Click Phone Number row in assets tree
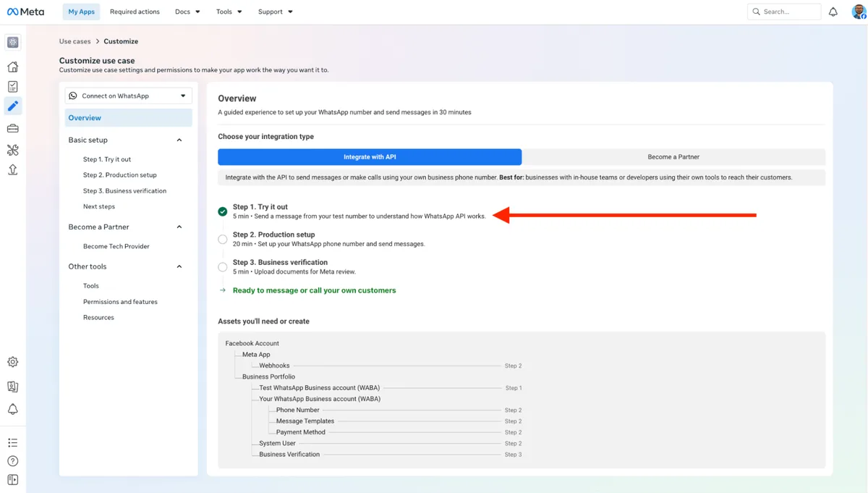868x493 pixels. click(399, 410)
